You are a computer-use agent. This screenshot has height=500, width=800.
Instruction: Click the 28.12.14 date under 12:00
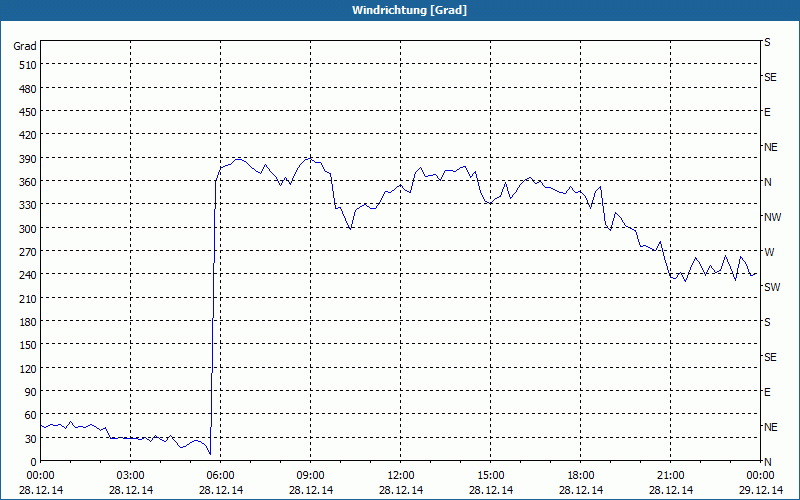(x=401, y=490)
